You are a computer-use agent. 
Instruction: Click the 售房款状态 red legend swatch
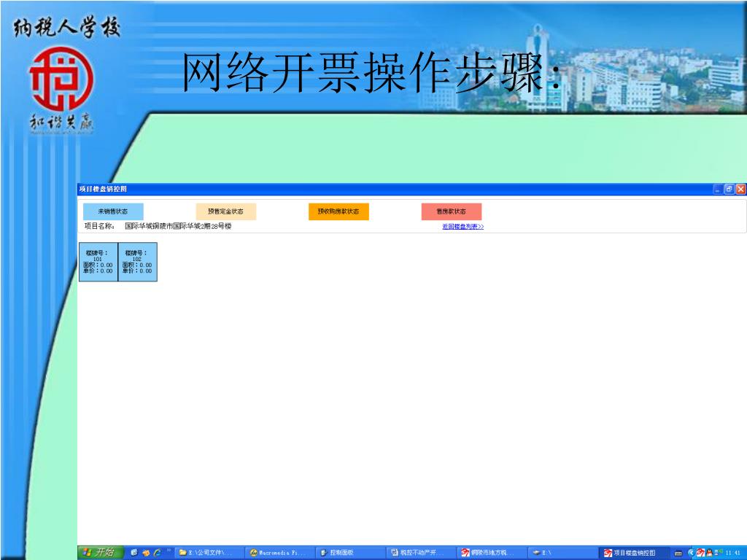click(451, 211)
